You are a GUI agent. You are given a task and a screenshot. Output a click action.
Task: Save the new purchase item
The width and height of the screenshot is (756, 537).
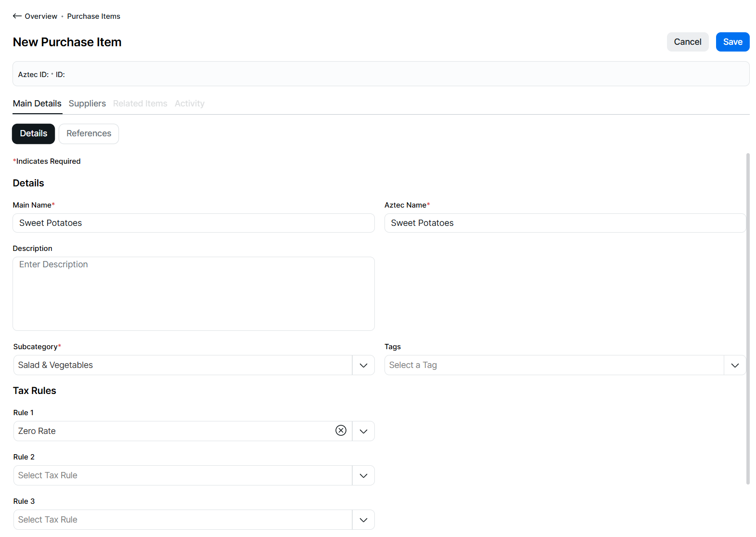pyautogui.click(x=732, y=42)
